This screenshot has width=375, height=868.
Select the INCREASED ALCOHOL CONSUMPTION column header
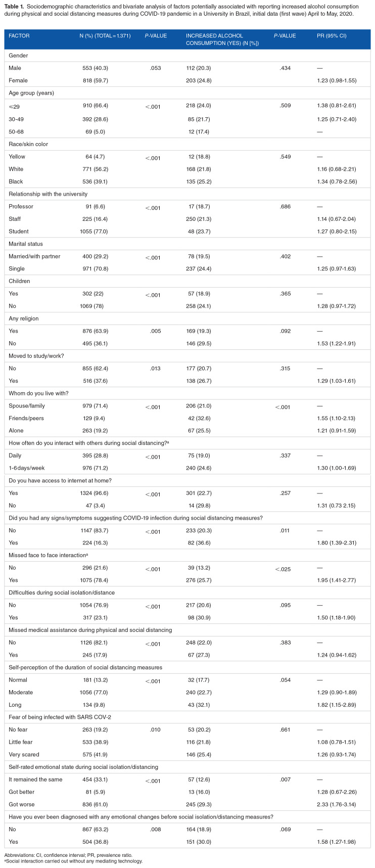click(x=215, y=39)
